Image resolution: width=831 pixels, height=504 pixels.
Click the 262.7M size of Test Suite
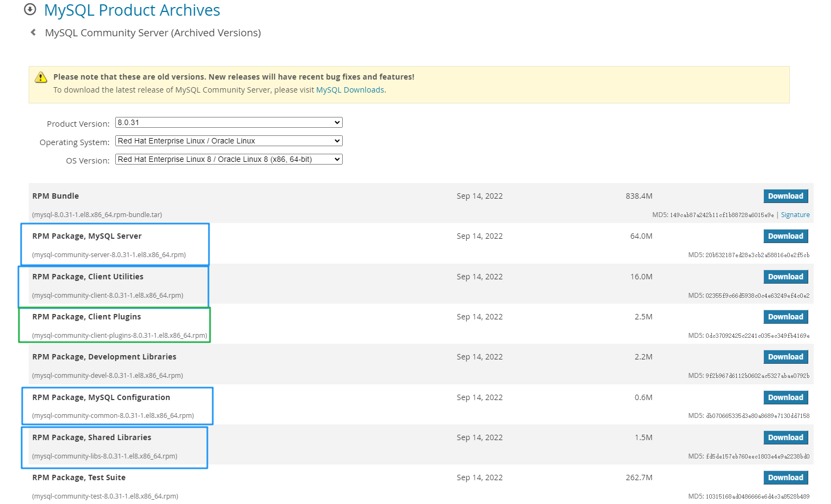coord(639,477)
